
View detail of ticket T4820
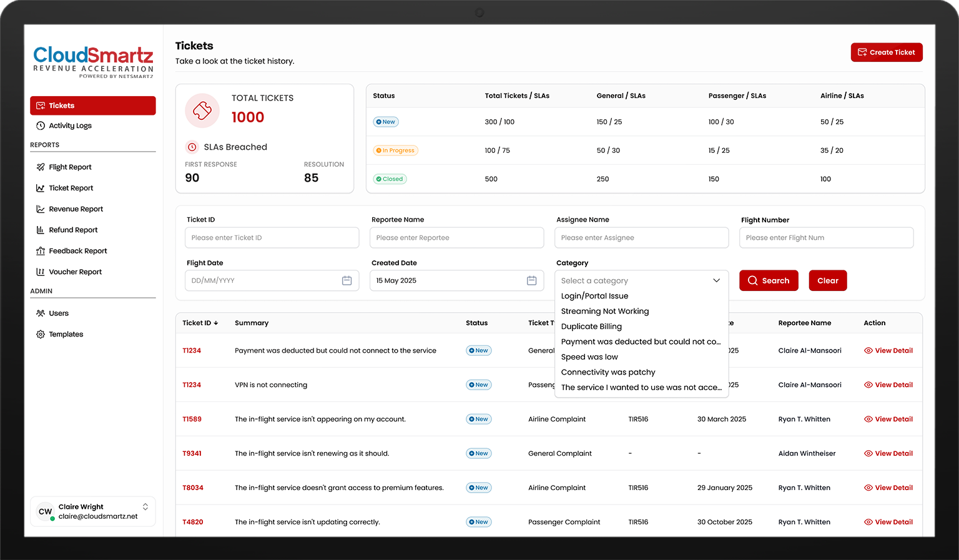click(888, 523)
